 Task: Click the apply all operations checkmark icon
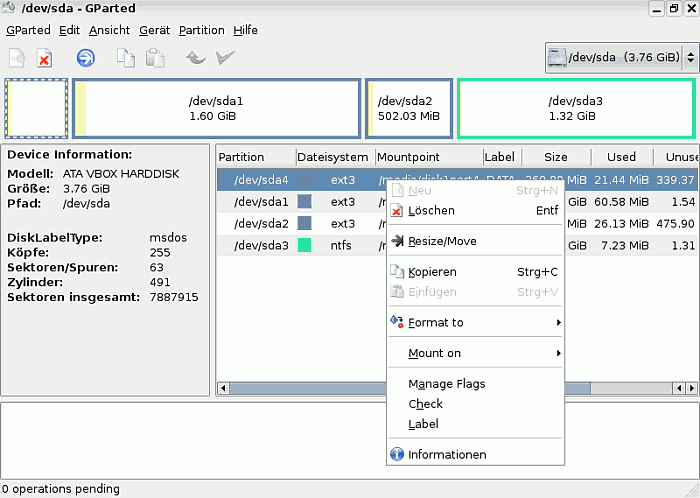click(225, 58)
